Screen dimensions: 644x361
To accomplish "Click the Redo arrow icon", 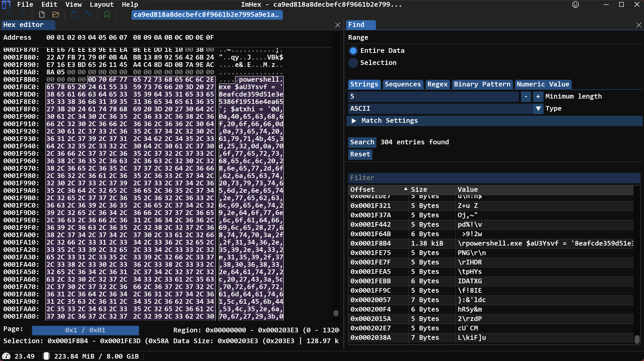I will click(23, 15).
